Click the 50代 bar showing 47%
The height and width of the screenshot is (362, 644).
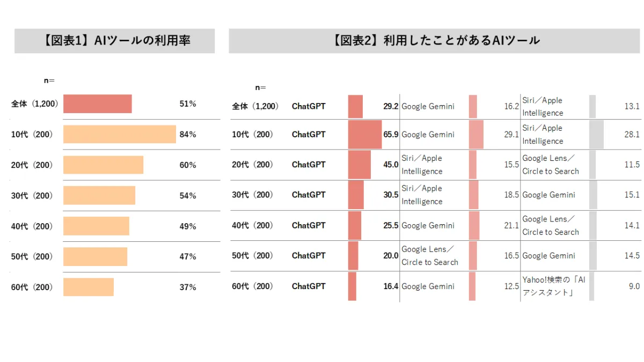[x=95, y=256]
